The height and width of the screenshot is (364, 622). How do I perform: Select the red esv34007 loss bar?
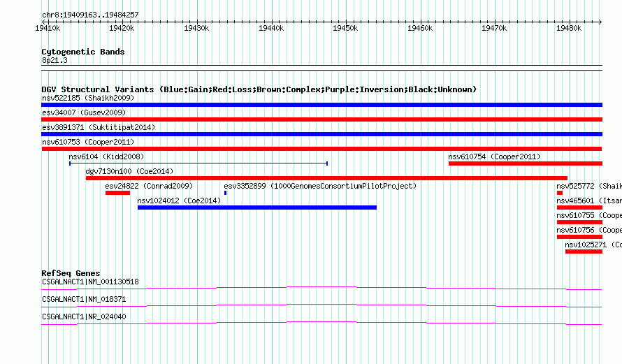[x=321, y=119]
